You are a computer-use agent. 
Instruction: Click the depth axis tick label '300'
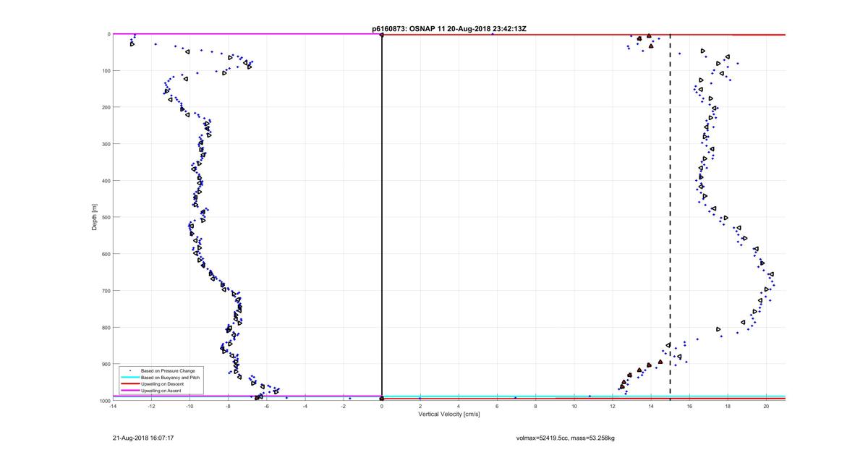pos(106,144)
